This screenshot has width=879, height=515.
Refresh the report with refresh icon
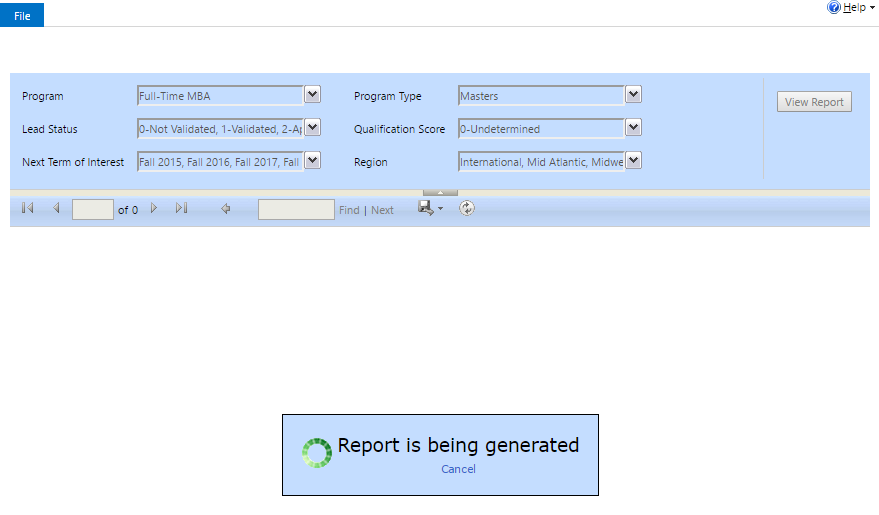tap(466, 208)
